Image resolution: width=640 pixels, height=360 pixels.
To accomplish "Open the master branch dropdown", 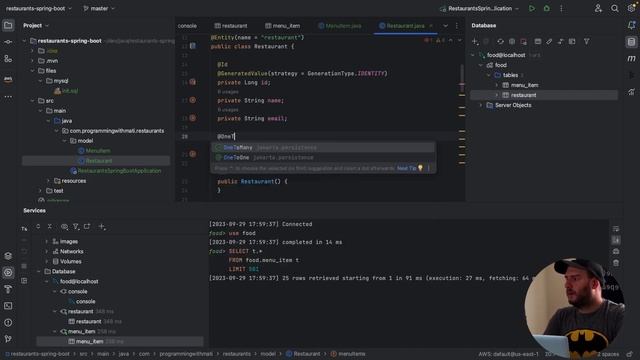I will coord(99,8).
